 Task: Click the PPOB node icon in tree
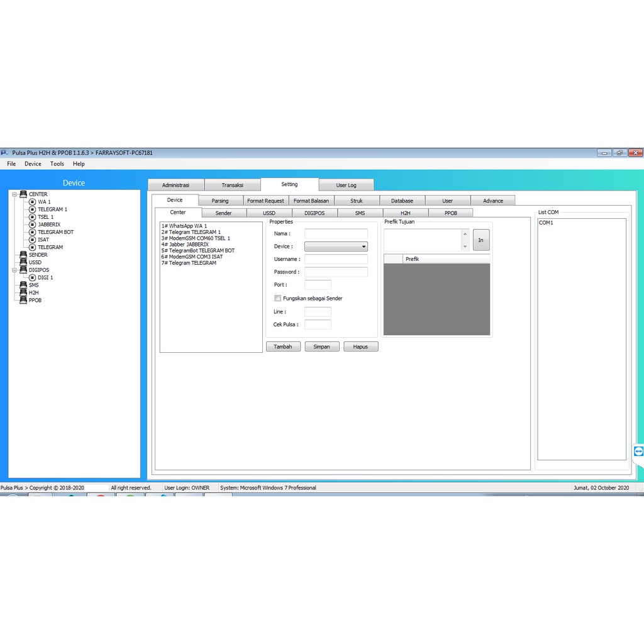click(23, 300)
